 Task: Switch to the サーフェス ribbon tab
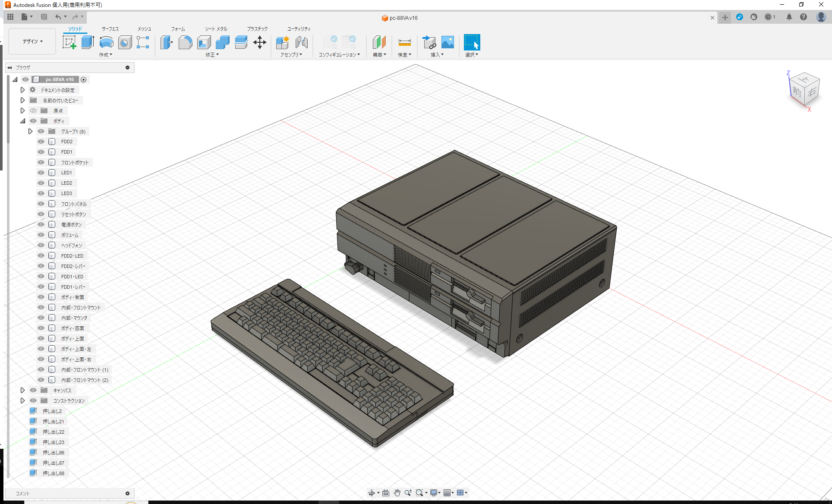pos(110,29)
